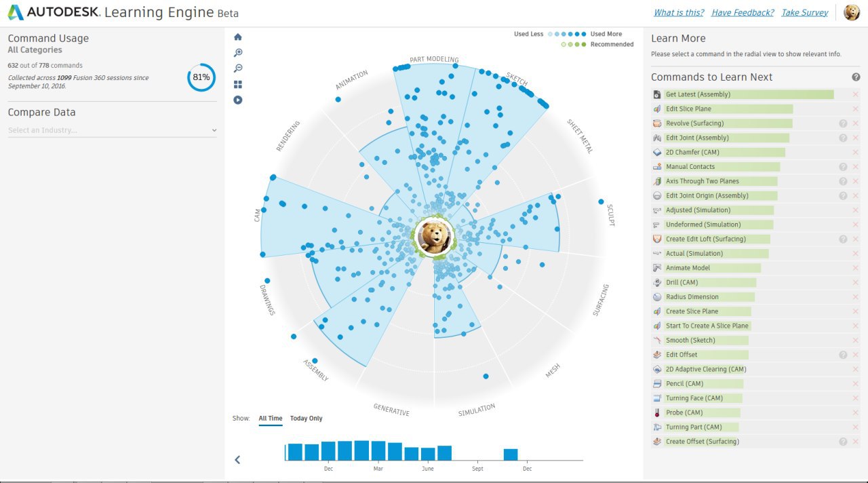This screenshot has height=483, width=868.
Task: Open the Select an Industry dropdown
Action: pyautogui.click(x=113, y=130)
